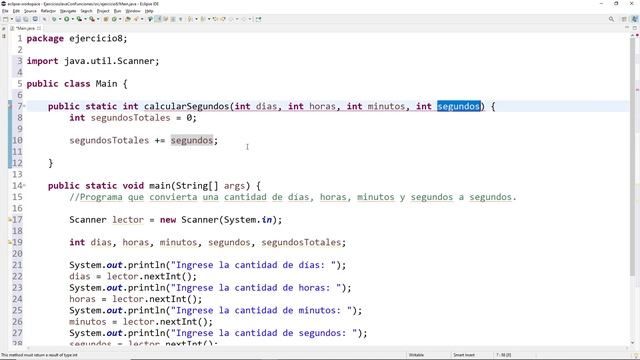Screen dimensions: 640x360
Task: Click the New Java Package icon
Action: (106, 19)
